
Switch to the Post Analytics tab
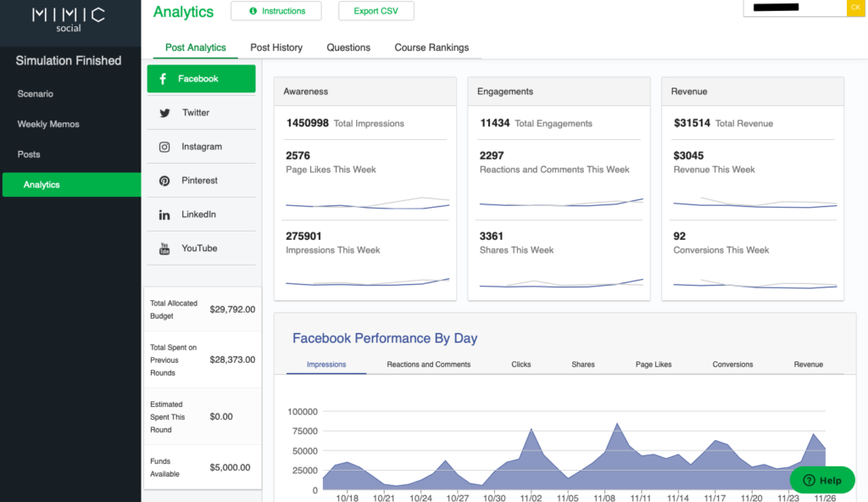[196, 47]
